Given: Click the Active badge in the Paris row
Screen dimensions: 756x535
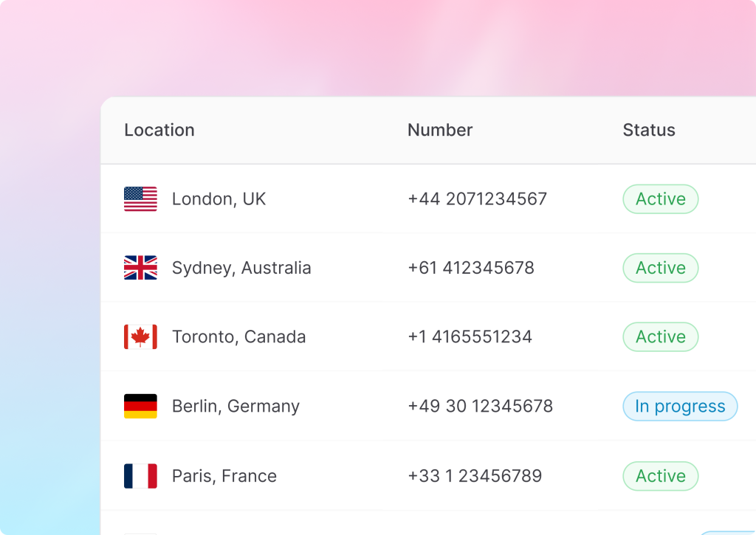Looking at the screenshot, I should (660, 476).
